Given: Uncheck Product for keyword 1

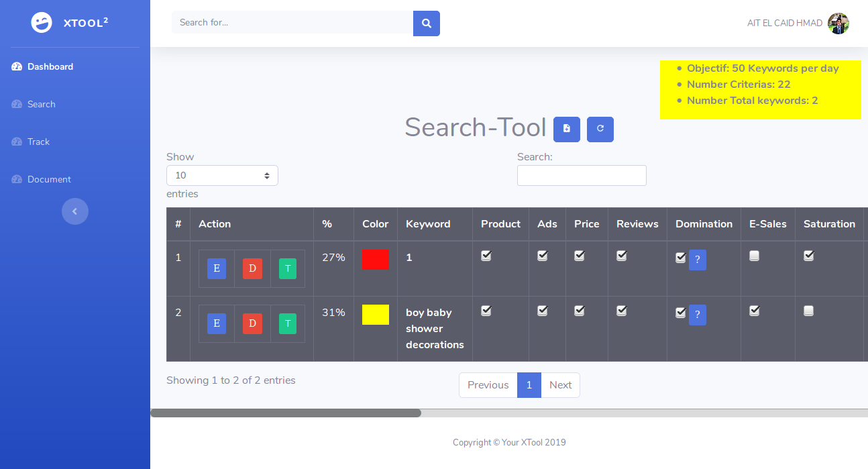Looking at the screenshot, I should click(486, 256).
